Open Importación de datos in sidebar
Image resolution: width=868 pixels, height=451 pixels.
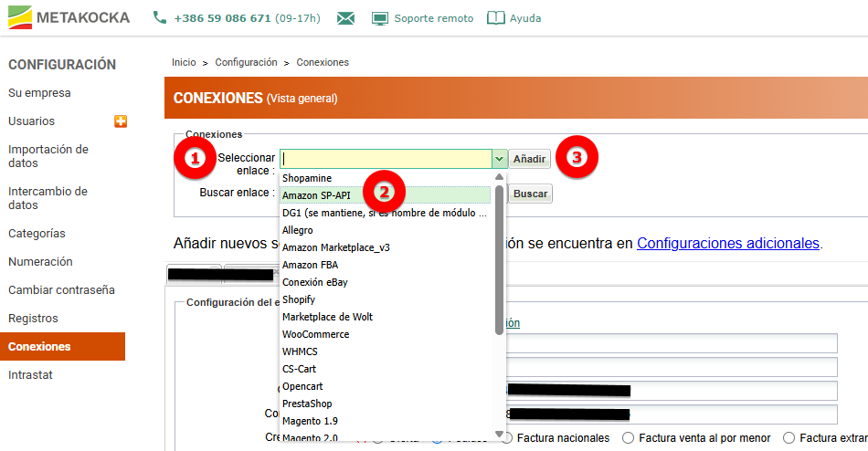[48, 156]
